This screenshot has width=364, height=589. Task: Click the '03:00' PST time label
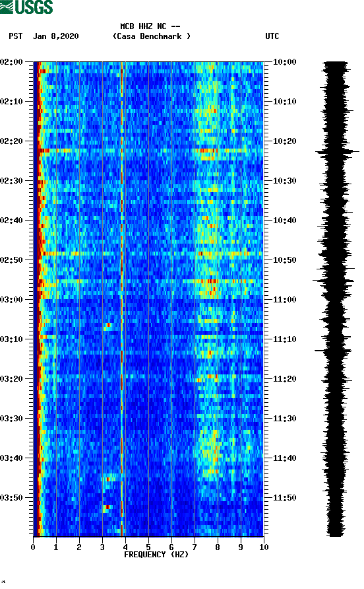12,299
